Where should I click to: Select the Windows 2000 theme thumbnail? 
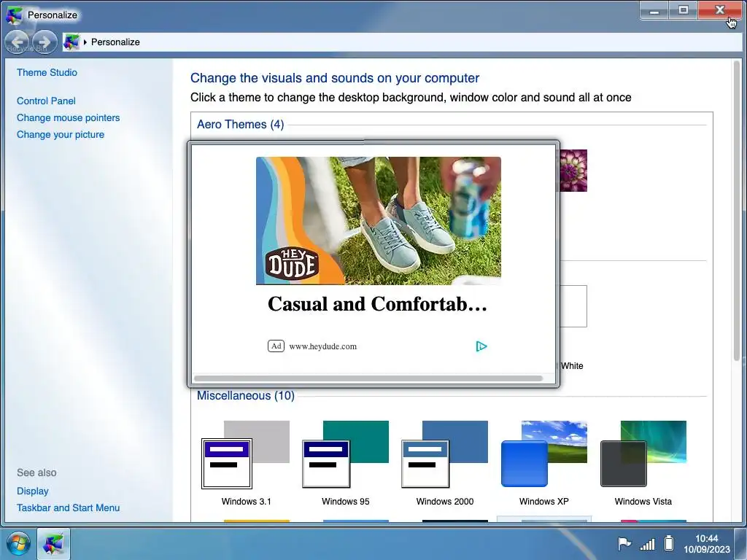click(444, 454)
